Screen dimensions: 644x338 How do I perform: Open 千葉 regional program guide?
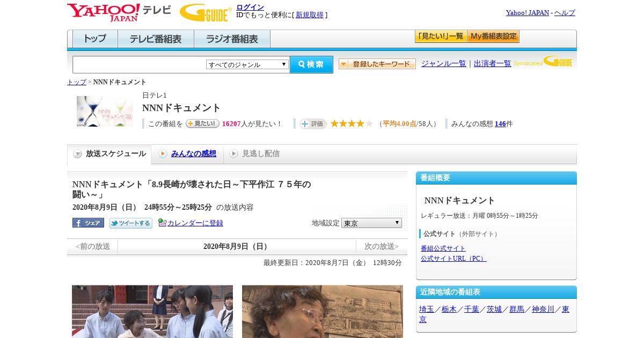tap(472, 309)
